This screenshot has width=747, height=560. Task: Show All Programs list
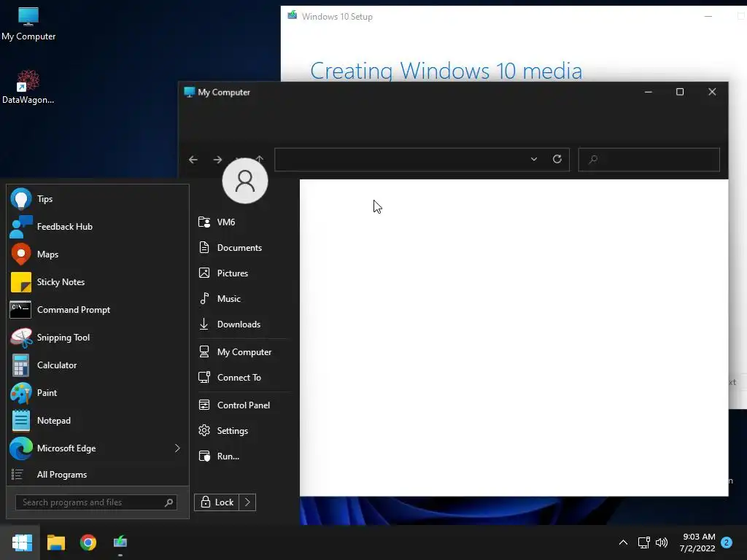[98, 475]
